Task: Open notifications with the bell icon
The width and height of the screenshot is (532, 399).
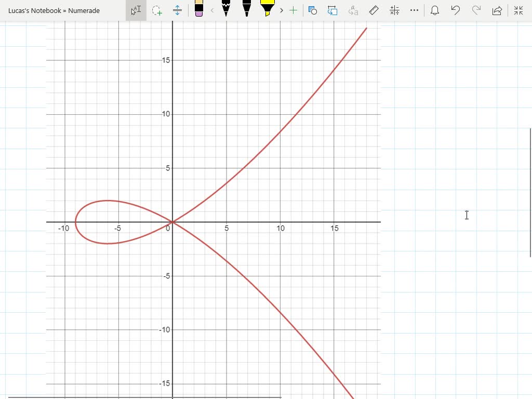Action: tap(435, 10)
